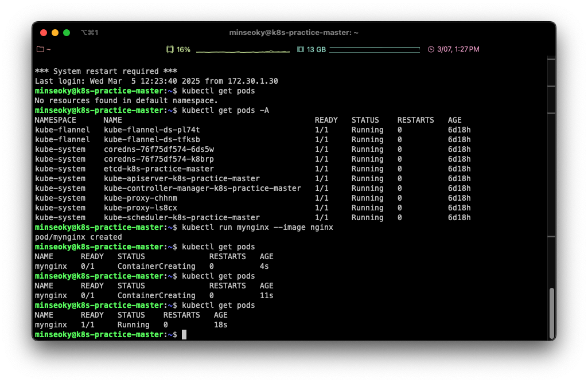
Task: Click the etcd-k8s-practice-master pod name
Action: 158,169
